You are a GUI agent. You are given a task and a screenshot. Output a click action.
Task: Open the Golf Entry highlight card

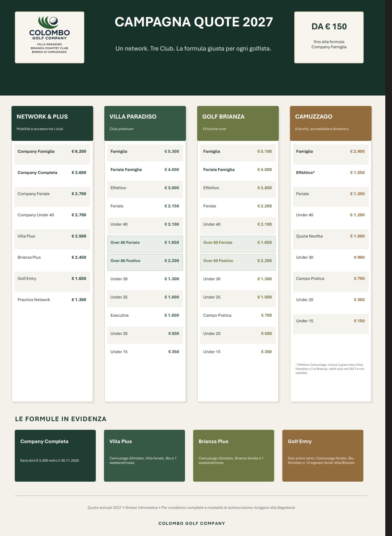point(323,456)
